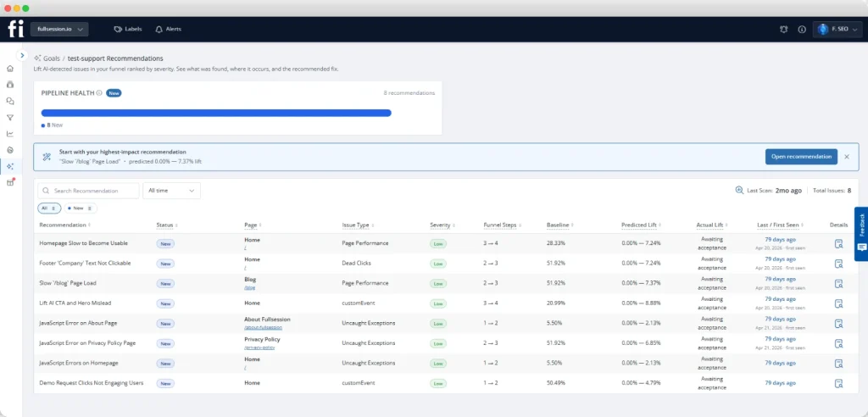Open the Alerts menu item
This screenshot has height=417, width=868.
[x=169, y=29]
